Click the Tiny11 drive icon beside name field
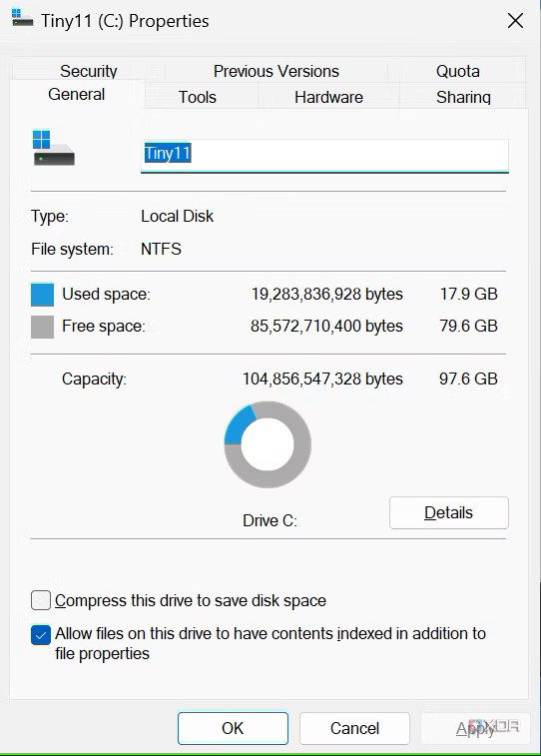The height and width of the screenshot is (756, 541). pos(54,148)
